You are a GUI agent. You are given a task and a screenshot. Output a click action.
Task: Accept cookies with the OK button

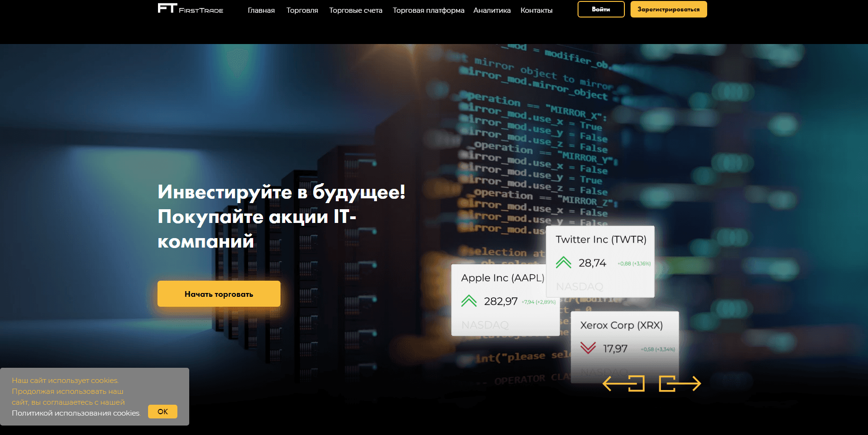pos(162,411)
